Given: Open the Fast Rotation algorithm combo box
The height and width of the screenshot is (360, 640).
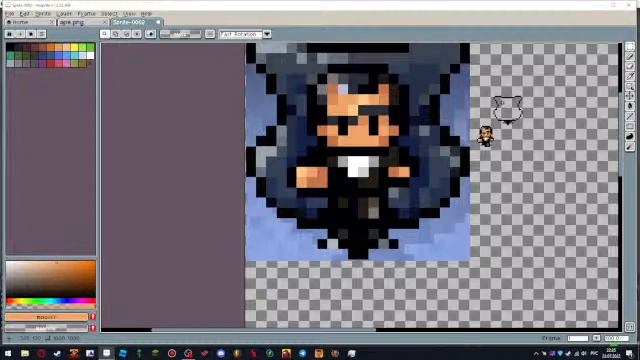Looking at the screenshot, I should pyautogui.click(x=240, y=34).
